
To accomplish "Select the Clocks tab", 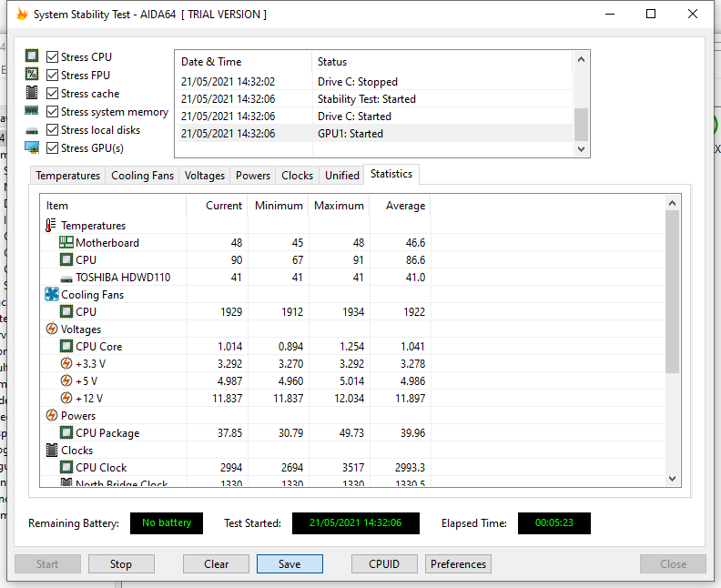I will pyautogui.click(x=297, y=176).
